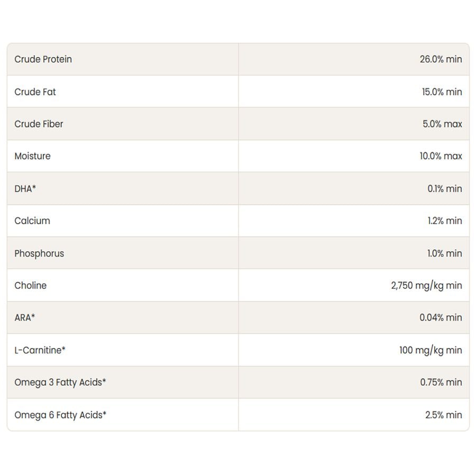
Task: Click the Crude Fat label
Action: pos(35,92)
